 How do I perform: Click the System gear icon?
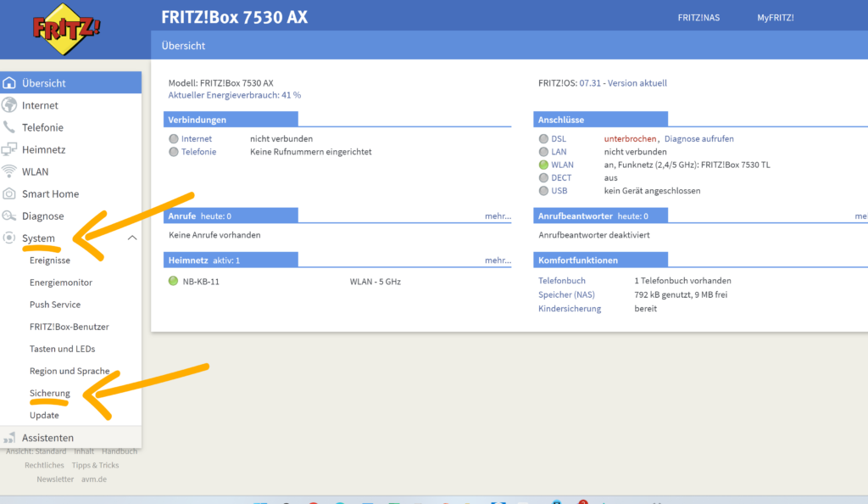tap(9, 238)
